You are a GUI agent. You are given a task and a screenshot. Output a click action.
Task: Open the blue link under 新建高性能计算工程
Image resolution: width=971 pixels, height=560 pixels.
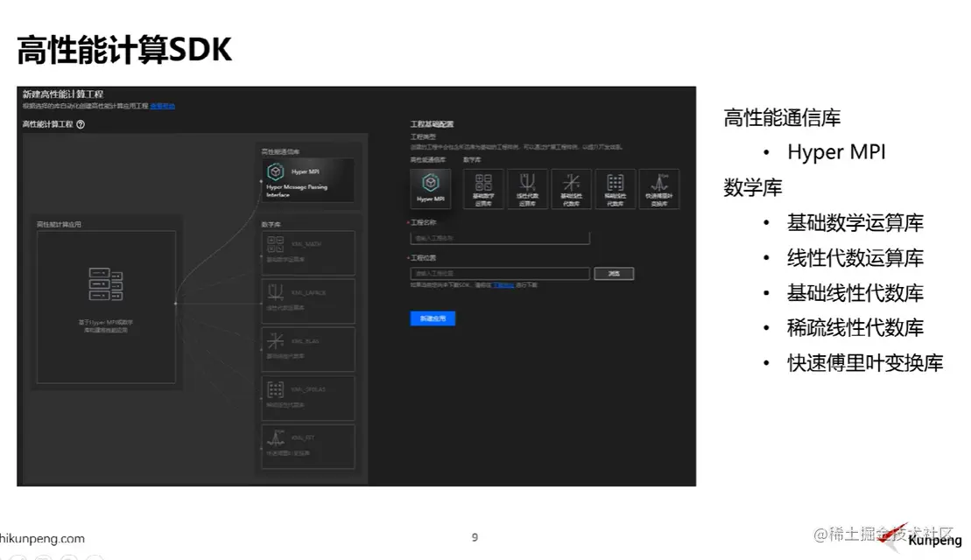[x=162, y=107]
